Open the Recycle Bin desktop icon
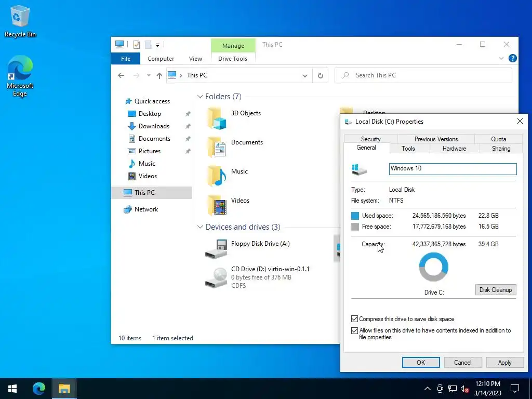532x399 pixels. pyautogui.click(x=20, y=21)
